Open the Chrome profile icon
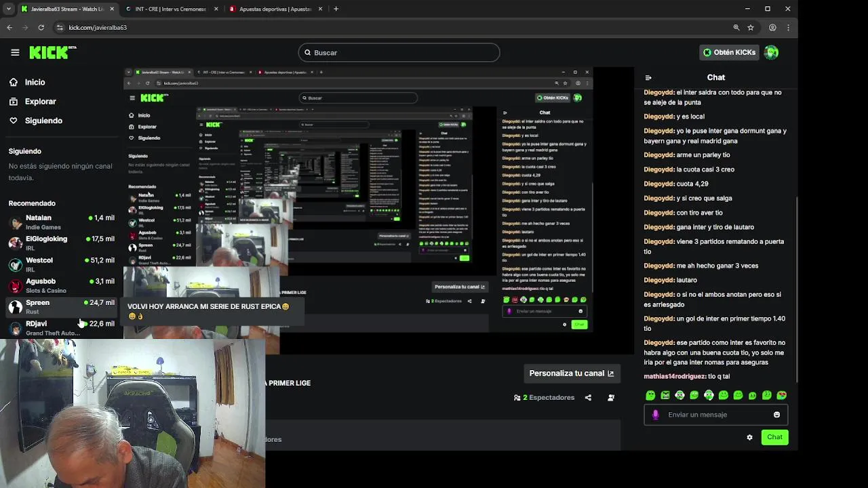 click(x=772, y=28)
